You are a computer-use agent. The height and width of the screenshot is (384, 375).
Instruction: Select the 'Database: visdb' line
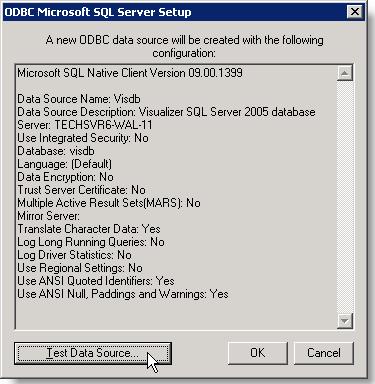56,151
